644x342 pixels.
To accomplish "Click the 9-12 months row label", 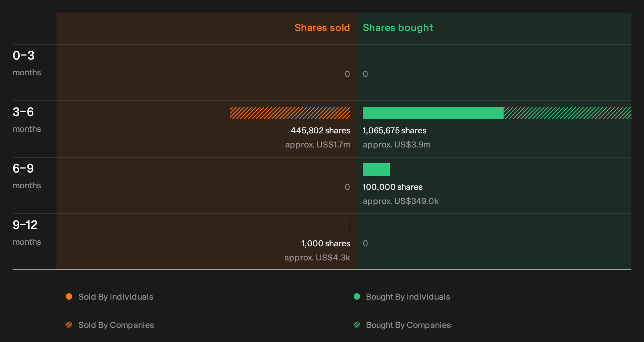I will coord(27,233).
